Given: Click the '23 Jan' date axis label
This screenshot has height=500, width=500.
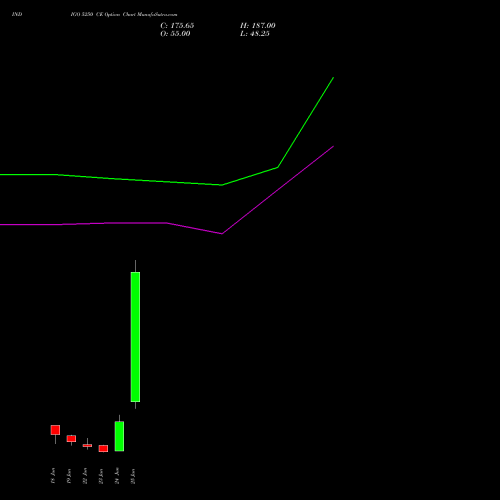Looking at the screenshot, I should [101, 476].
